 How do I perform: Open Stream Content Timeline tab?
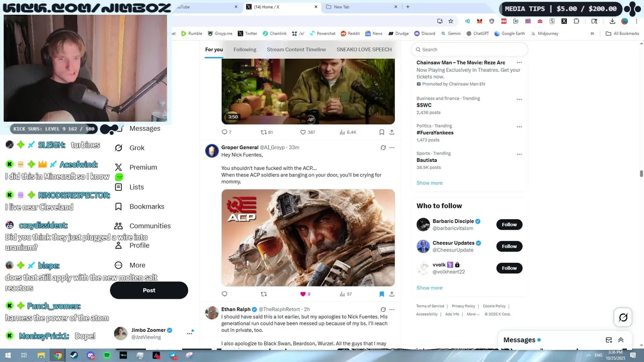point(296,49)
